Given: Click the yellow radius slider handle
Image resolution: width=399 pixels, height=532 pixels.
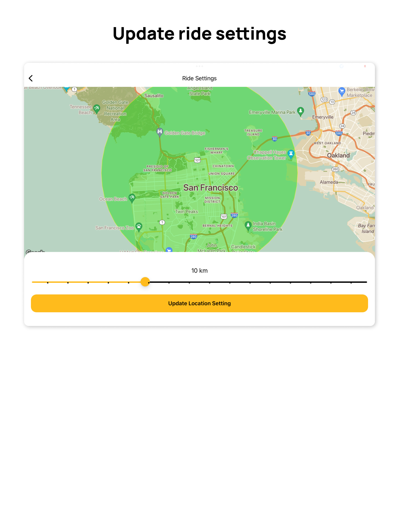Looking at the screenshot, I should (x=145, y=282).
